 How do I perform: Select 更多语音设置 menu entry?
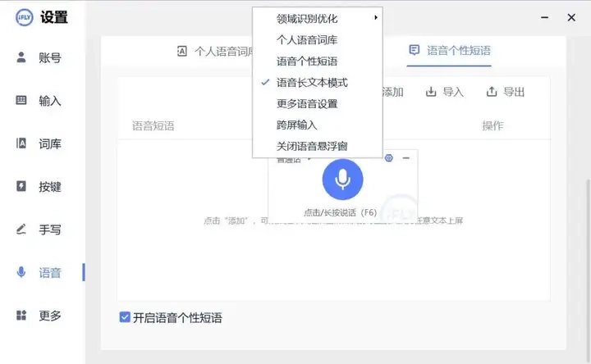click(x=307, y=104)
